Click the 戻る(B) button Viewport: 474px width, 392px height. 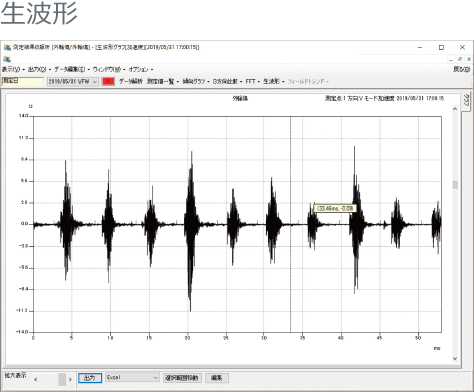coord(462,69)
